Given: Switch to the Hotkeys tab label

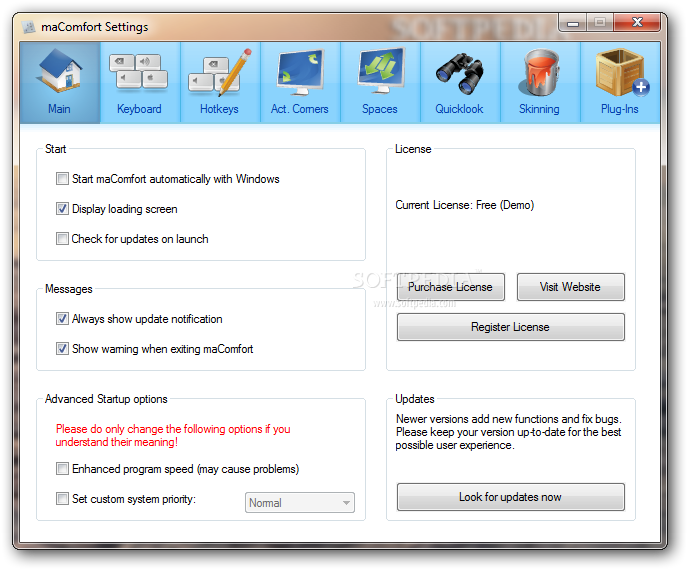Looking at the screenshot, I should click(x=219, y=109).
